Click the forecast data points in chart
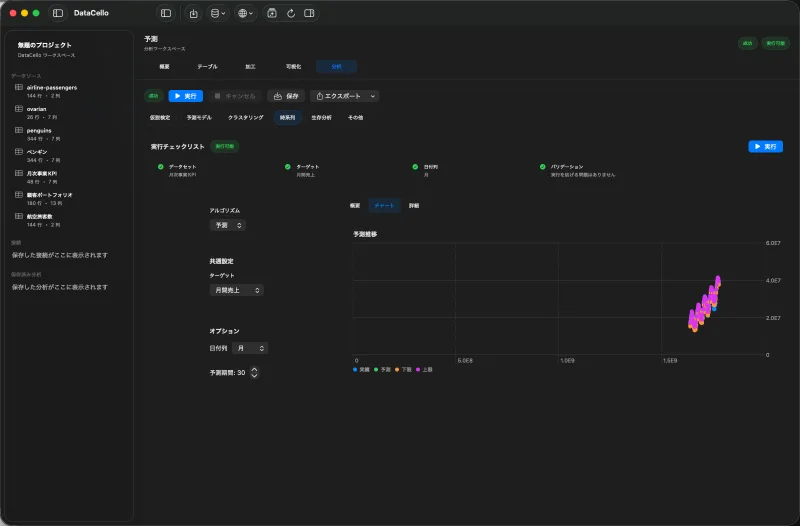The width and height of the screenshot is (800, 526). [x=705, y=305]
